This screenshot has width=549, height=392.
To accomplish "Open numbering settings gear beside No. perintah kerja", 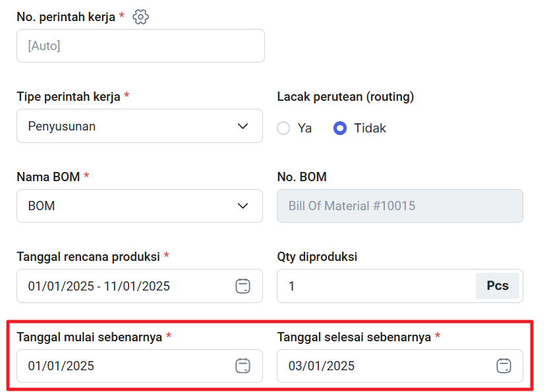I will [140, 17].
